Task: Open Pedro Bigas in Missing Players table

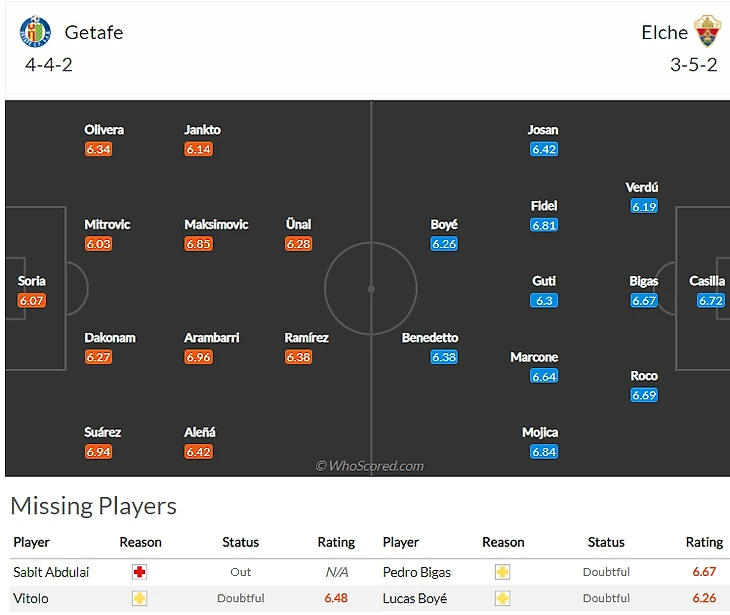Action: [417, 572]
